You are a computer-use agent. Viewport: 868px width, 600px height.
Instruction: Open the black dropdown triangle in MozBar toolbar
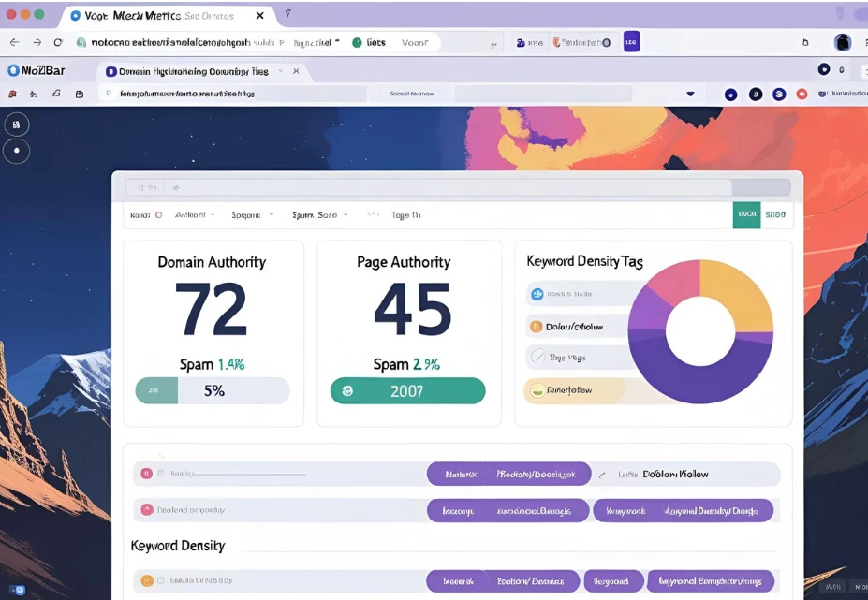(x=690, y=95)
